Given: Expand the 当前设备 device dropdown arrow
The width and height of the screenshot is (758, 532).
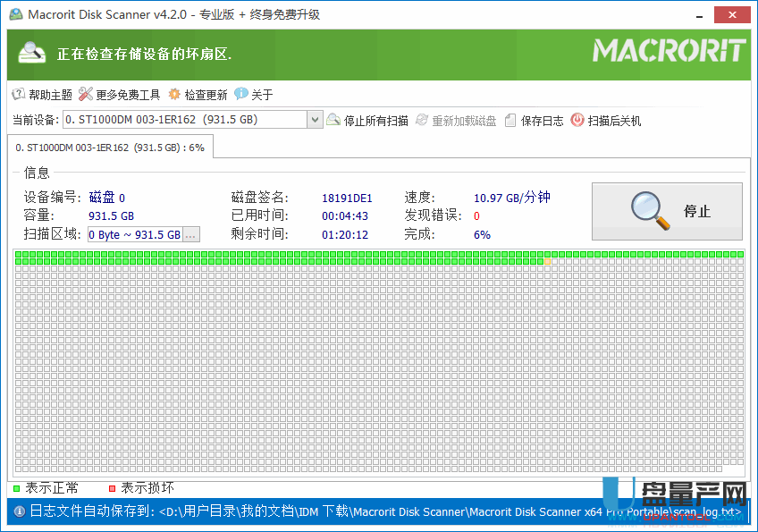Looking at the screenshot, I should tap(315, 120).
